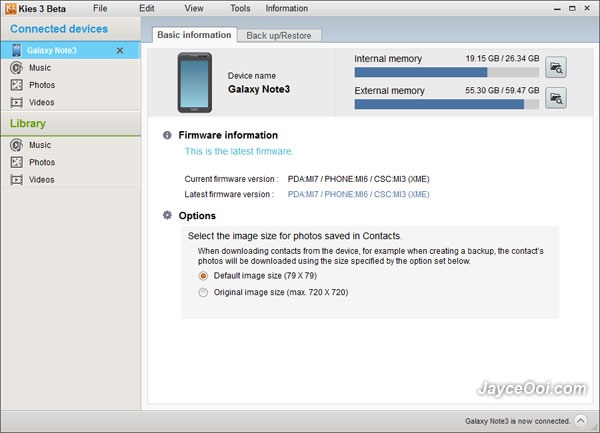Click the Options gear icon
This screenshot has width=600, height=433.
(x=167, y=215)
